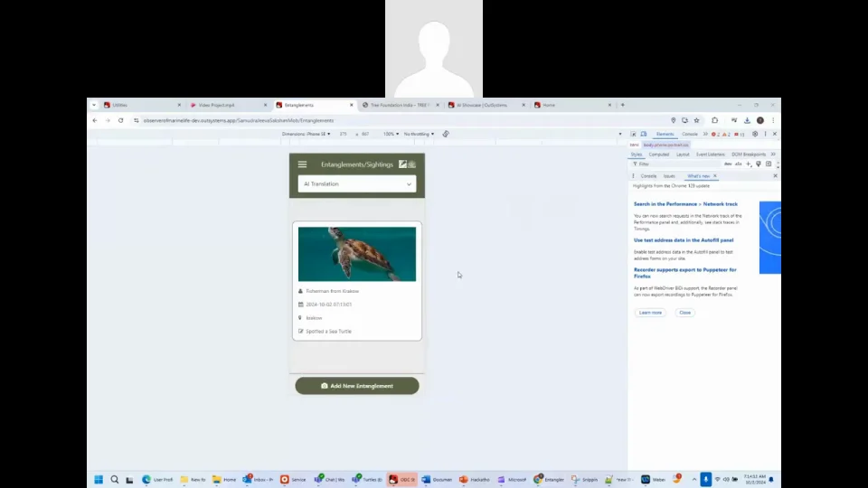Click the date '2024-10-02 07:13:01' text
The width and height of the screenshot is (868, 488).
click(x=329, y=305)
